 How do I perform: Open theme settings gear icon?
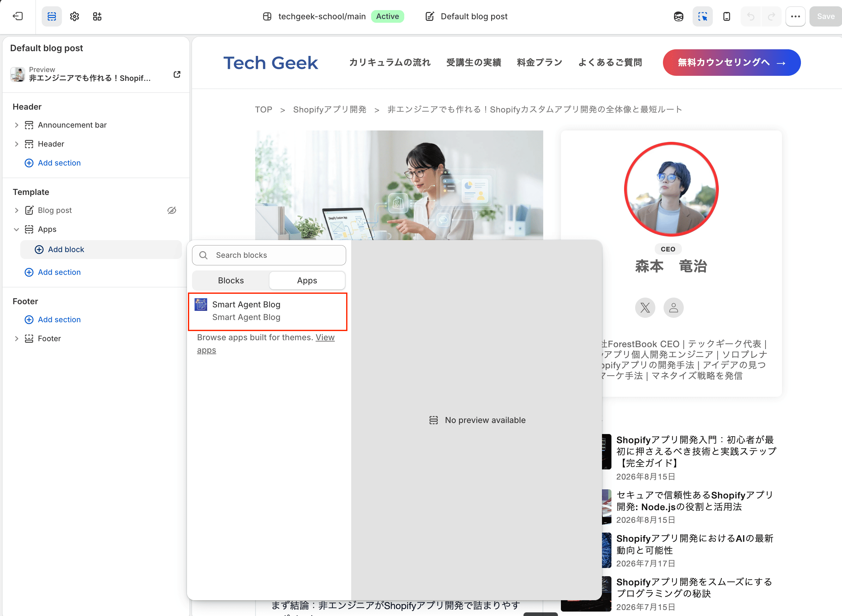coord(74,16)
